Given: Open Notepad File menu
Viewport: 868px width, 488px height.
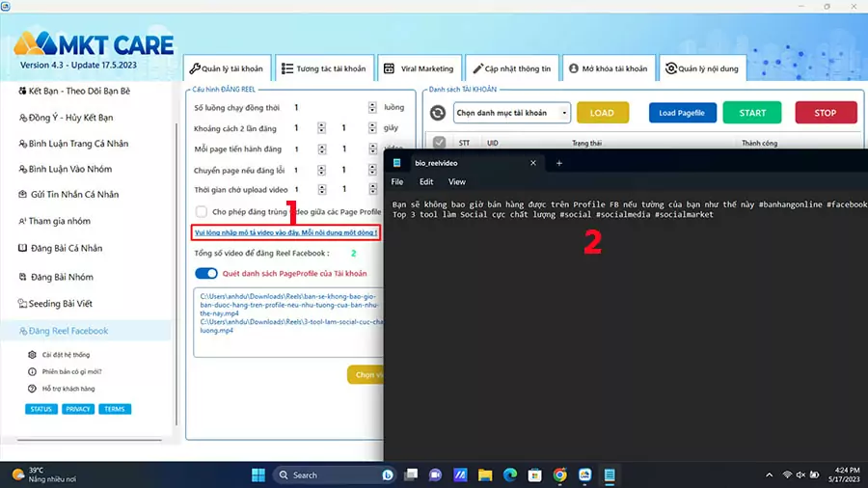Looking at the screenshot, I should (x=397, y=182).
